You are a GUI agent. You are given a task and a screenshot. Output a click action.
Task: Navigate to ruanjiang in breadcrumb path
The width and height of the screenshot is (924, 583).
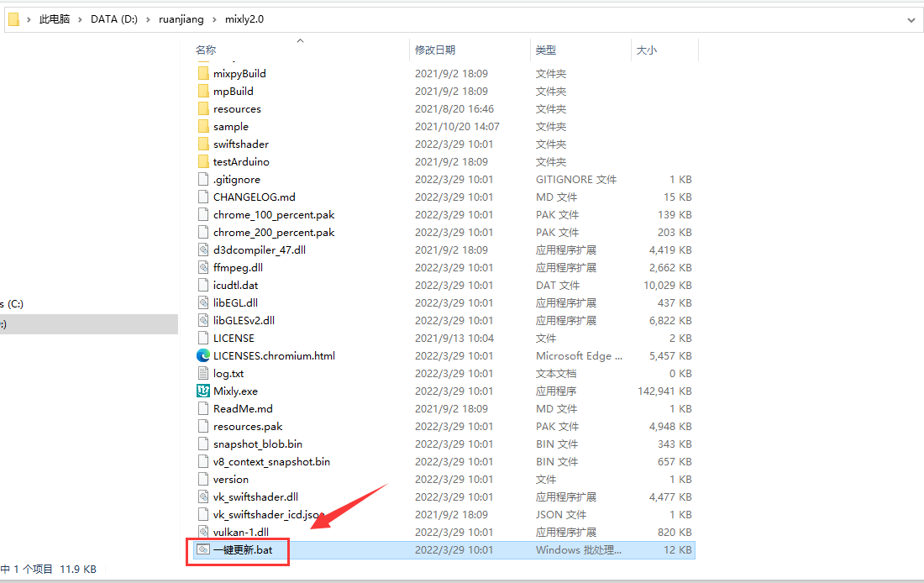click(x=181, y=19)
